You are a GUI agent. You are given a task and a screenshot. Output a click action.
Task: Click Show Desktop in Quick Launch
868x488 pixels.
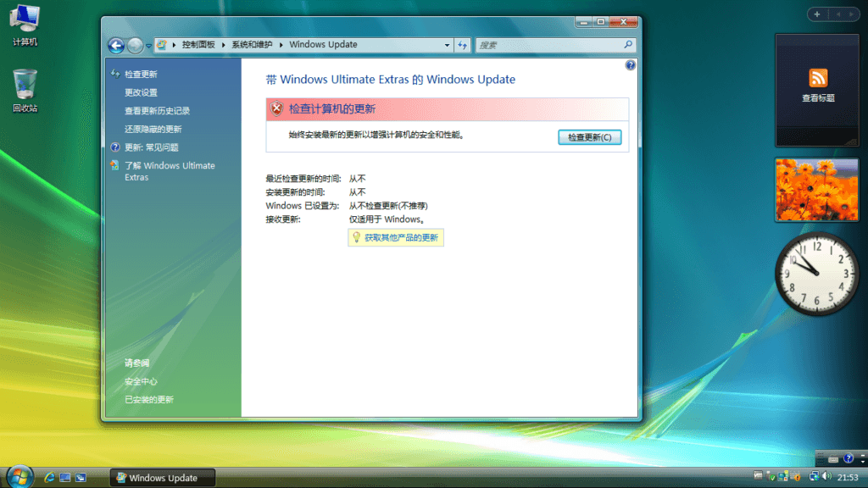pyautogui.click(x=64, y=477)
